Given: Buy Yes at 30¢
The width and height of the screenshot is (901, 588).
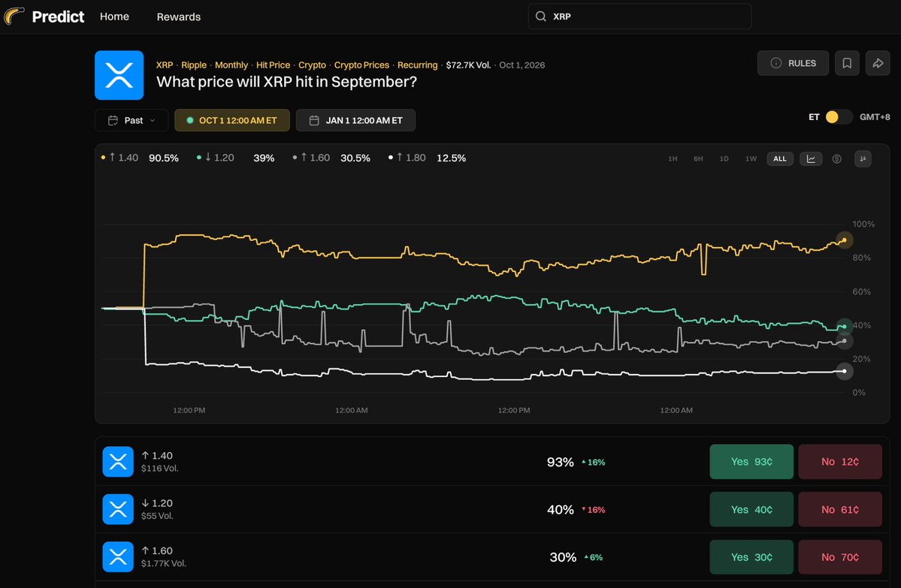Looking at the screenshot, I should (x=751, y=557).
